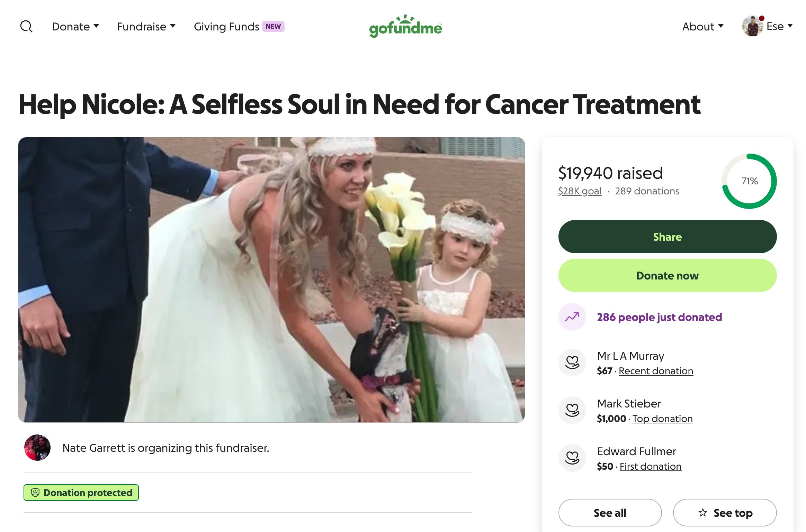Click the See top button
806x532 pixels.
tap(725, 513)
